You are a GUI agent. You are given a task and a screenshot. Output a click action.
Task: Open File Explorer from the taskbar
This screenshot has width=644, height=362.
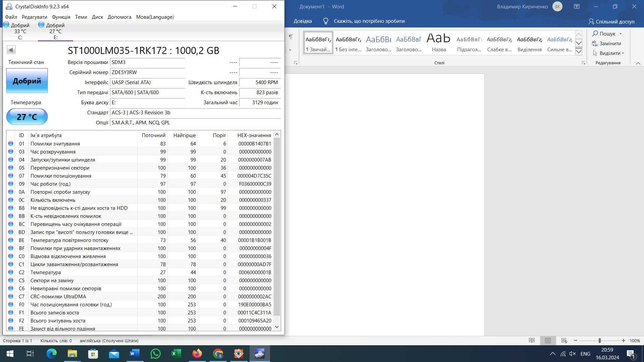[x=72, y=354]
